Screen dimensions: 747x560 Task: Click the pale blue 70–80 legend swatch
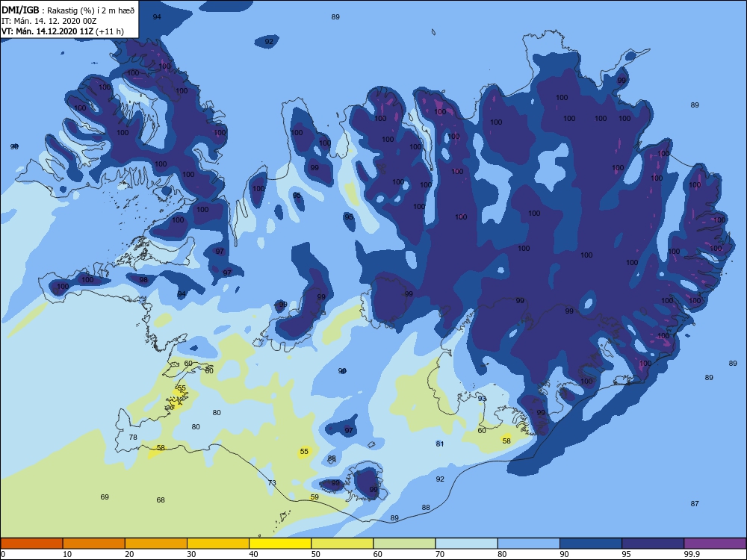tap(466, 544)
